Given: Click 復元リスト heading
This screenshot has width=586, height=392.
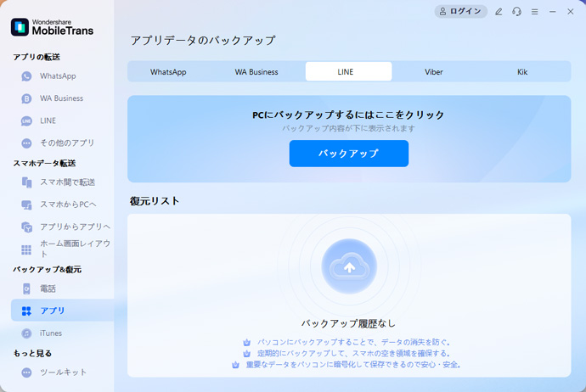Looking at the screenshot, I should tap(155, 201).
